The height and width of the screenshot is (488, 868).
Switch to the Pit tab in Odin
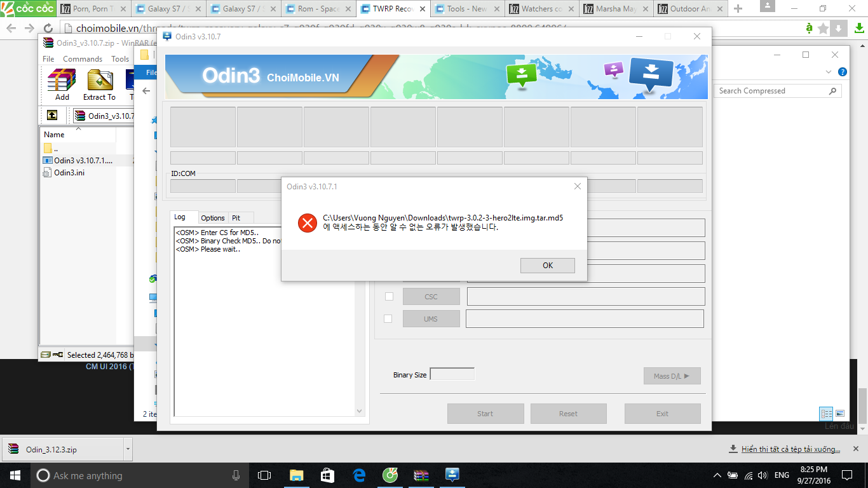(236, 218)
